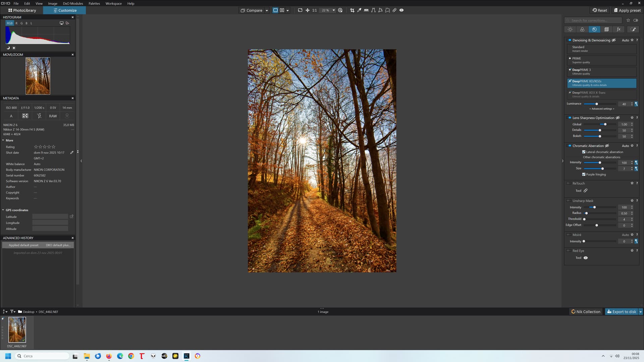
Task: Show the Effects (fx) palette
Action: [619, 29]
